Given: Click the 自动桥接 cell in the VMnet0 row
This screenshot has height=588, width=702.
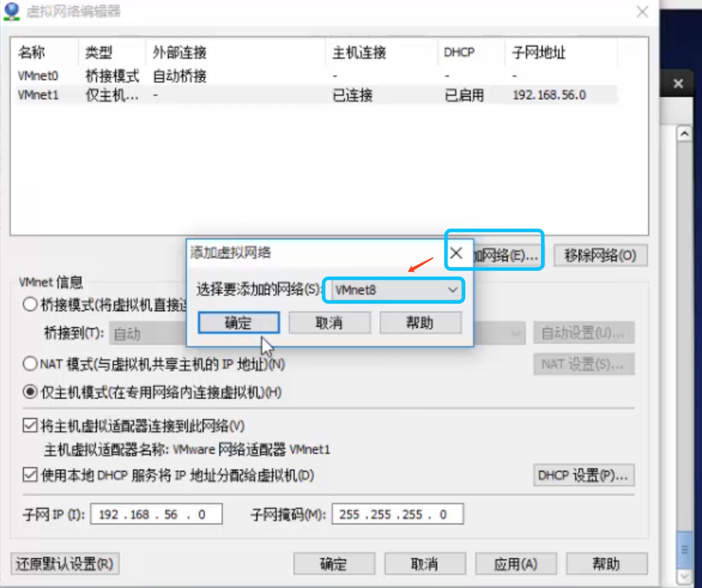Looking at the screenshot, I should pos(180,76).
